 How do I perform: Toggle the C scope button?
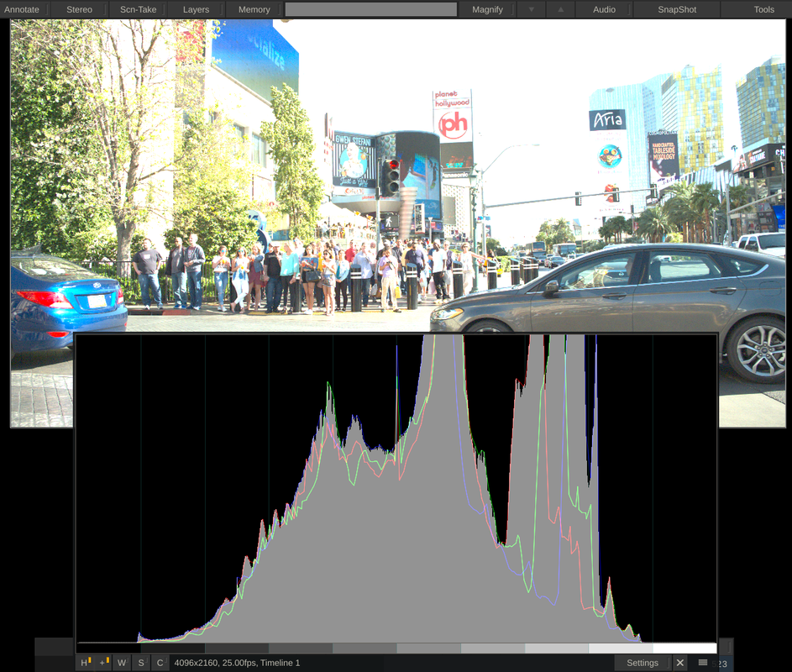coord(160,663)
